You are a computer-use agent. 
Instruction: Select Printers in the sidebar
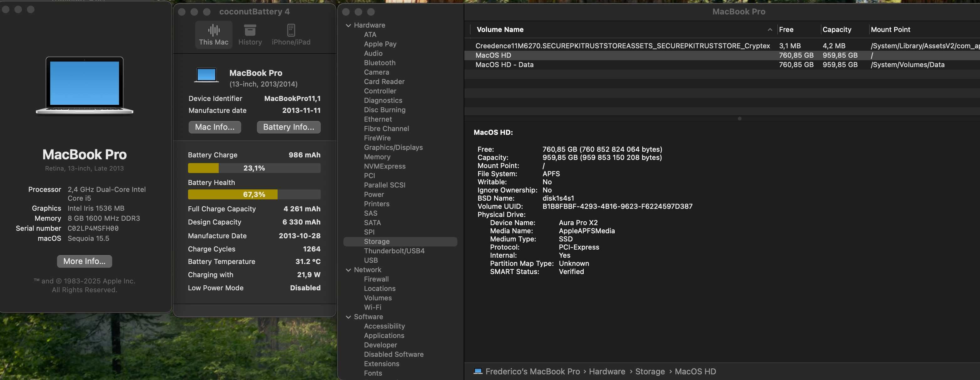(376, 204)
